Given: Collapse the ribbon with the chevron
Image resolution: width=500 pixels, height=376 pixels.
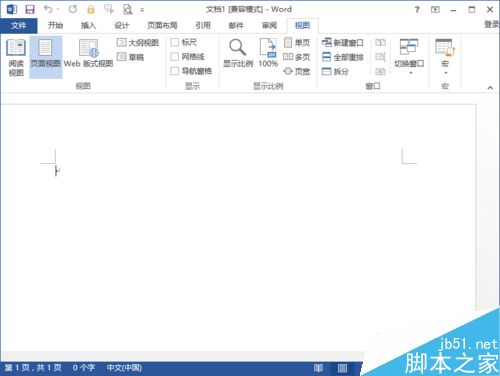Looking at the screenshot, I should [490, 88].
